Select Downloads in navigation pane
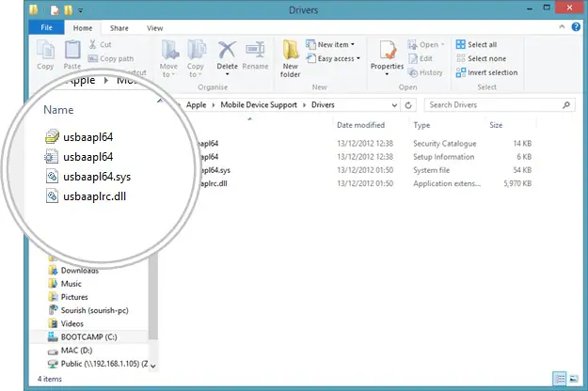Image resolution: width=588 pixels, height=391 pixels. click(80, 271)
